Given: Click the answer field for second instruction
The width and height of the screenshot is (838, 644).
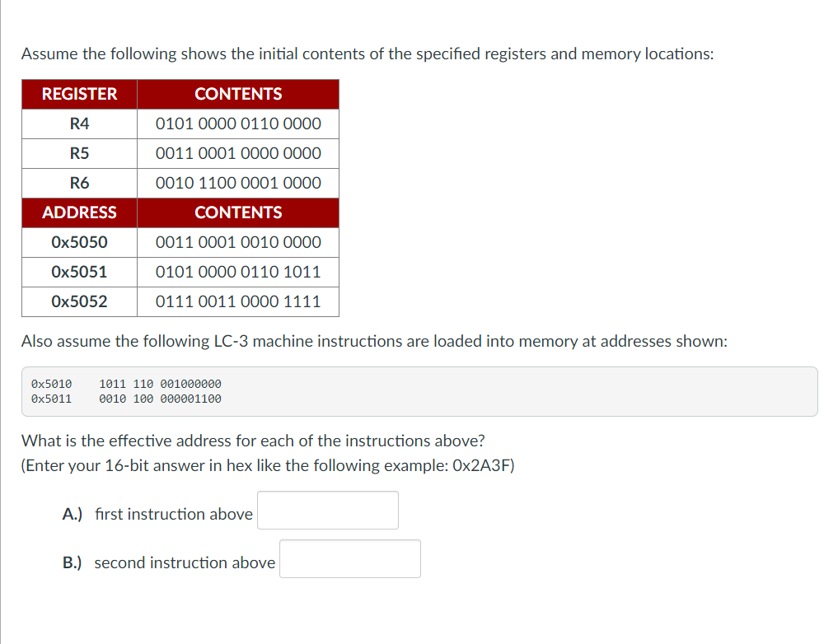Looking at the screenshot, I should (x=349, y=558).
